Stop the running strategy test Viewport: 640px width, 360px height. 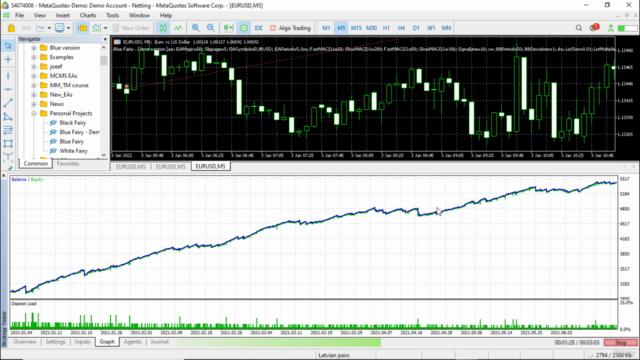pos(620,342)
